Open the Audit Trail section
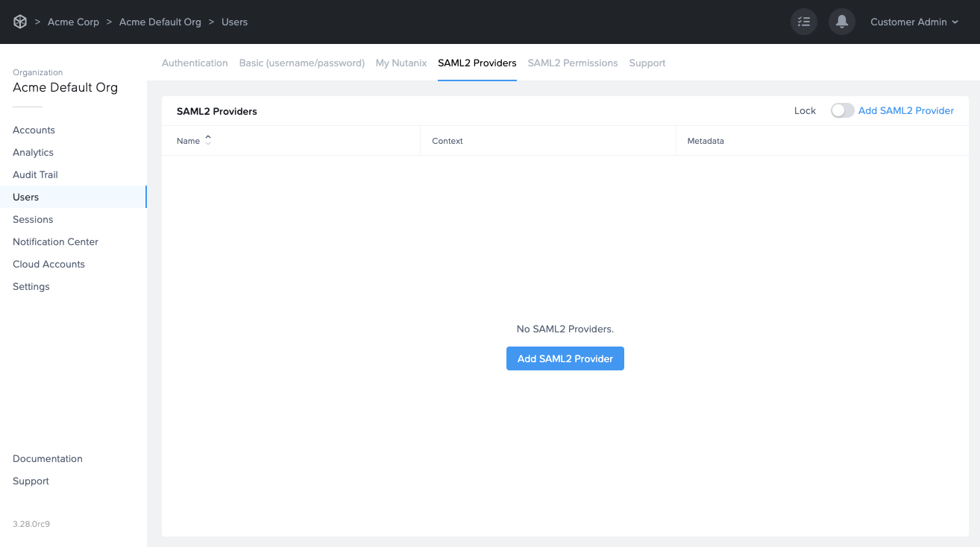980x547 pixels. (x=34, y=174)
